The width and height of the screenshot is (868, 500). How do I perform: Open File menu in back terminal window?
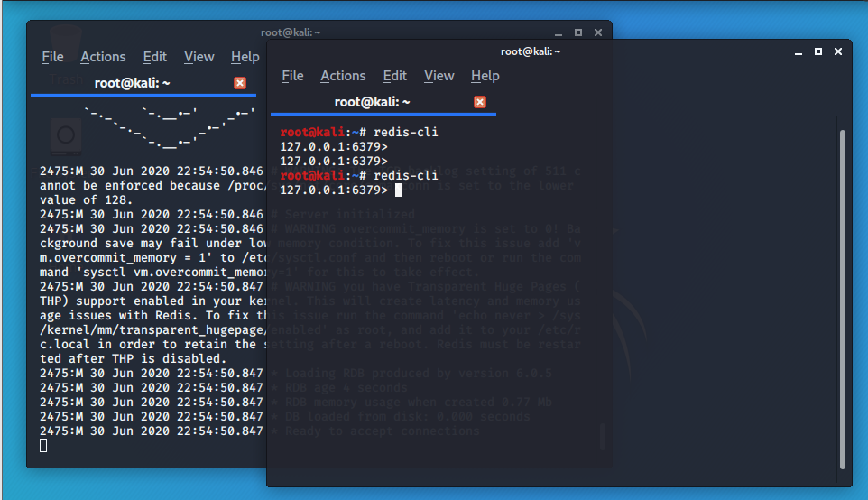pos(52,57)
